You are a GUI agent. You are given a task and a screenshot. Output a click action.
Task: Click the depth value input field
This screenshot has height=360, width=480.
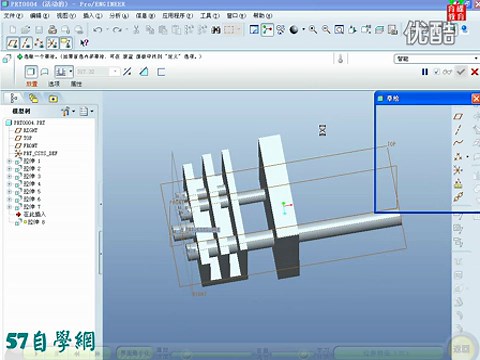(x=93, y=72)
